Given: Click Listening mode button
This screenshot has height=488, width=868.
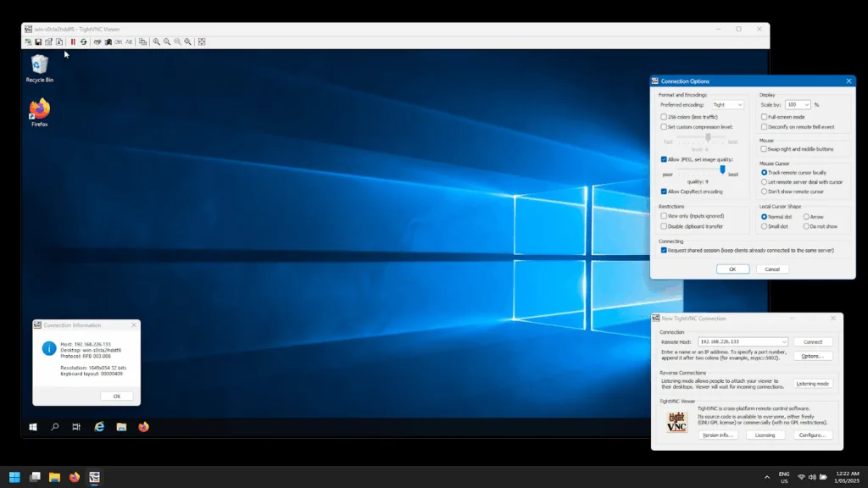Looking at the screenshot, I should coord(813,384).
